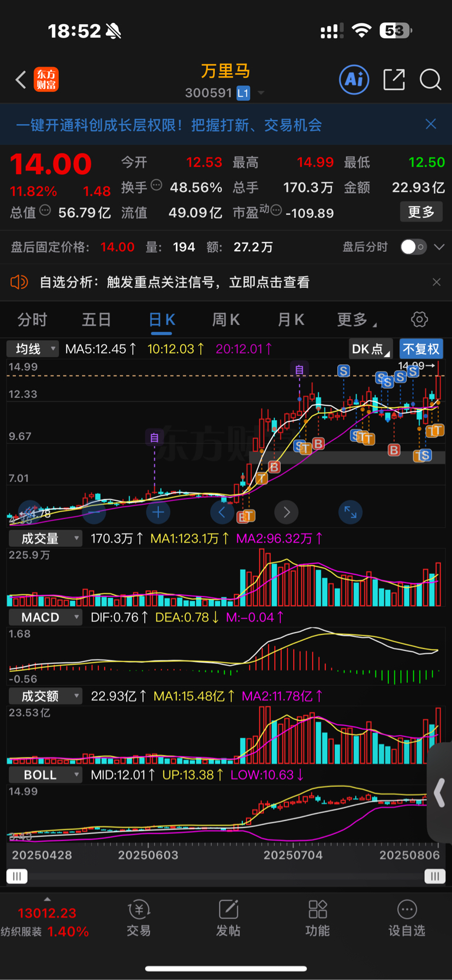Tap the 换手 info smiley icon

click(157, 185)
